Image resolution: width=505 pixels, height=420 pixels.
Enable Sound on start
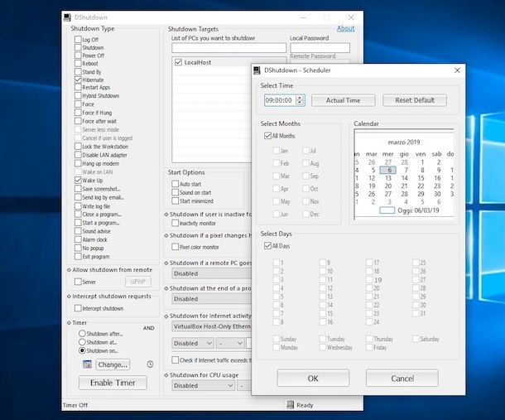[x=176, y=192]
